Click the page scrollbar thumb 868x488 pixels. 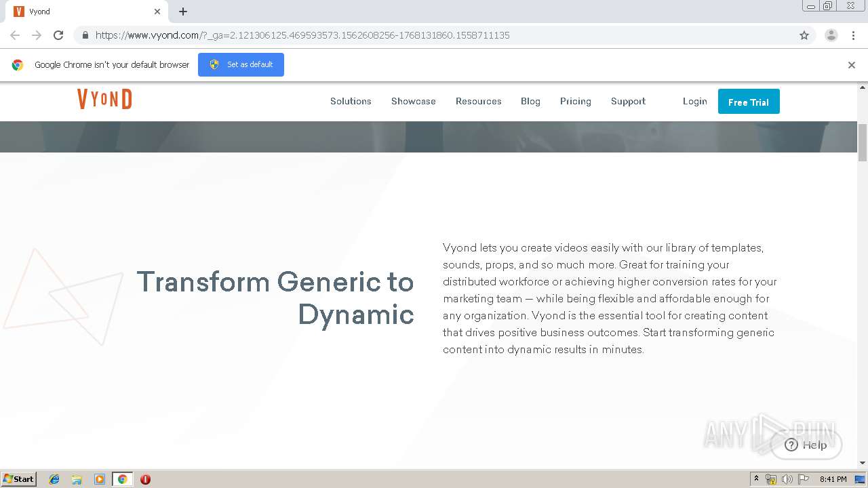(863, 142)
